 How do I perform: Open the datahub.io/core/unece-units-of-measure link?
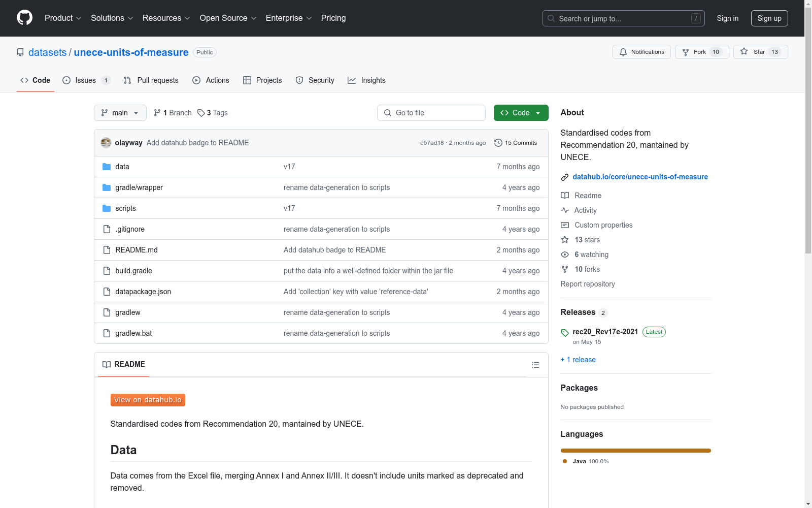pyautogui.click(x=640, y=177)
